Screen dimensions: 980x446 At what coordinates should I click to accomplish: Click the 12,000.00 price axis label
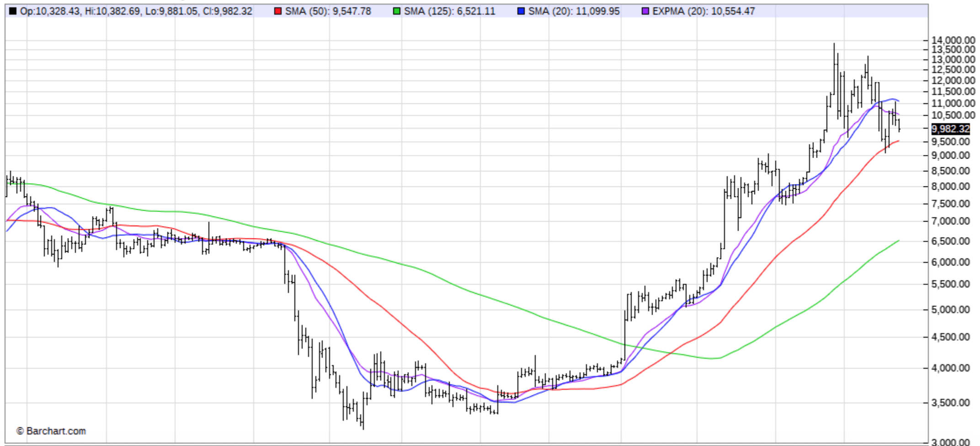(953, 80)
